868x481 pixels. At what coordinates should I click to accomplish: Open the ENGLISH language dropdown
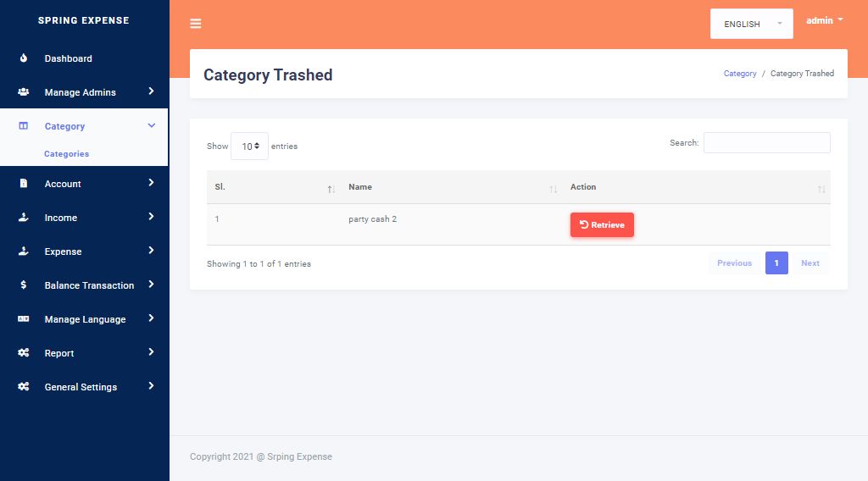(751, 24)
